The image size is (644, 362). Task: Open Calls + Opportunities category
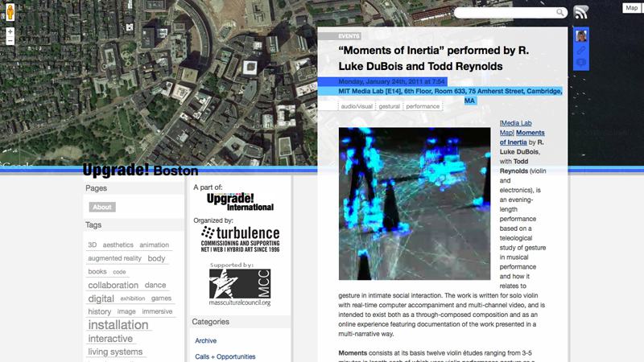pos(225,356)
